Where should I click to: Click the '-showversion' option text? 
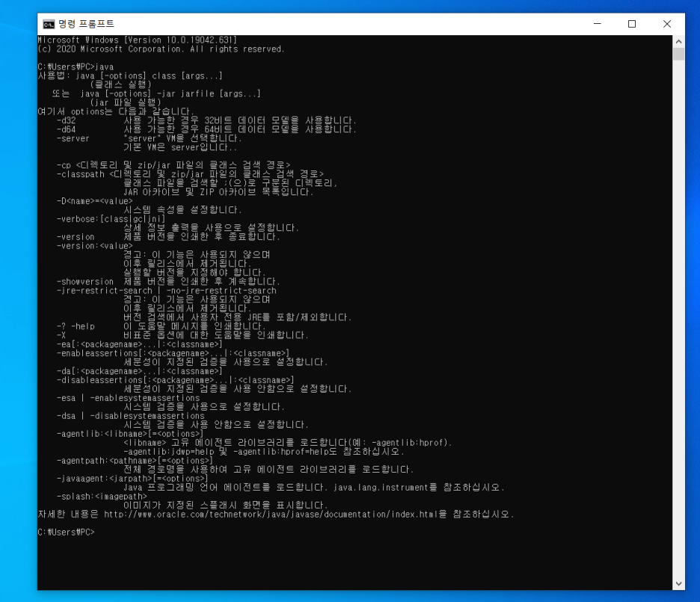click(x=85, y=282)
